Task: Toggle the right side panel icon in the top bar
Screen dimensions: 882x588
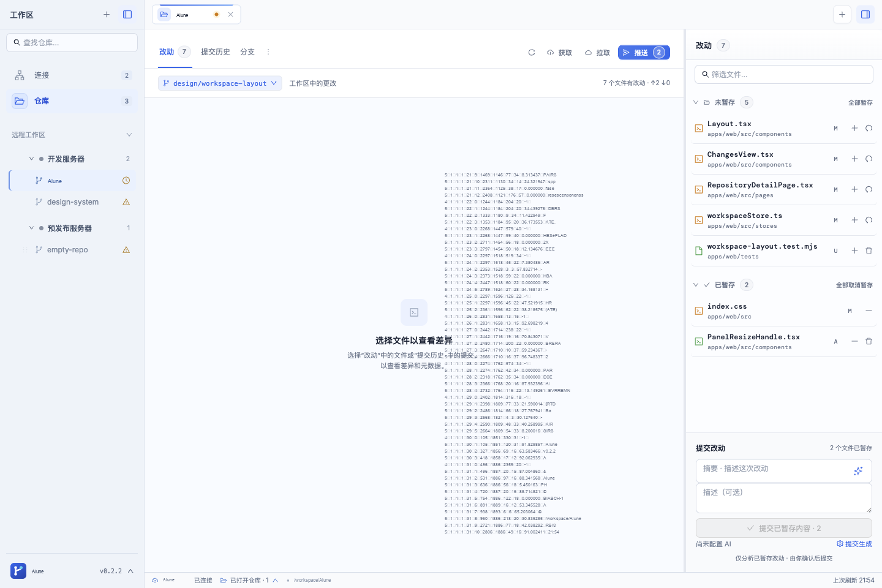Action: (865, 15)
